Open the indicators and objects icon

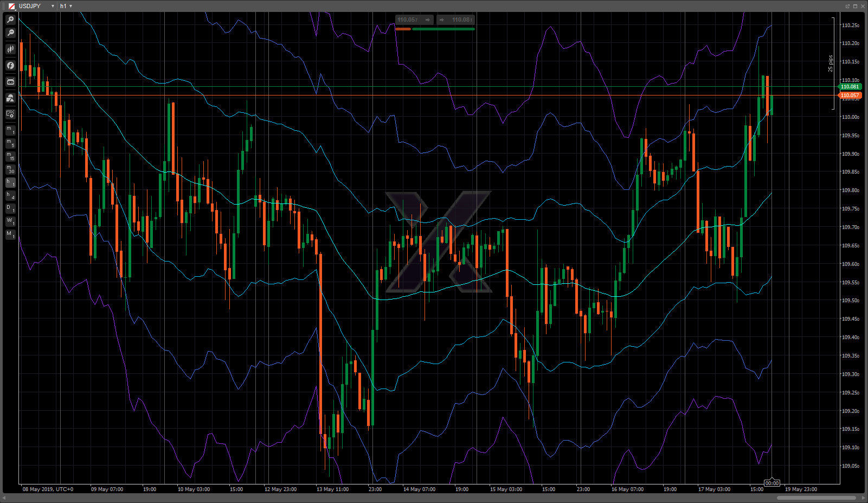click(x=10, y=98)
